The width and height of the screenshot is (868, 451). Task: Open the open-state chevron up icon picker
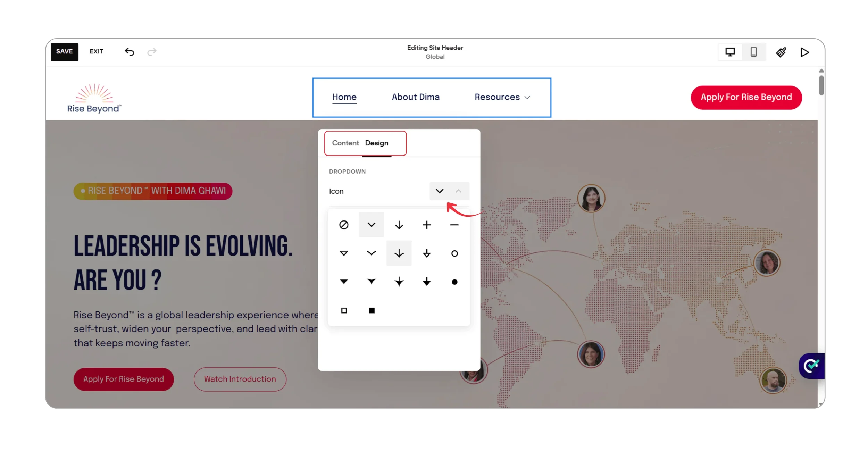(x=459, y=191)
